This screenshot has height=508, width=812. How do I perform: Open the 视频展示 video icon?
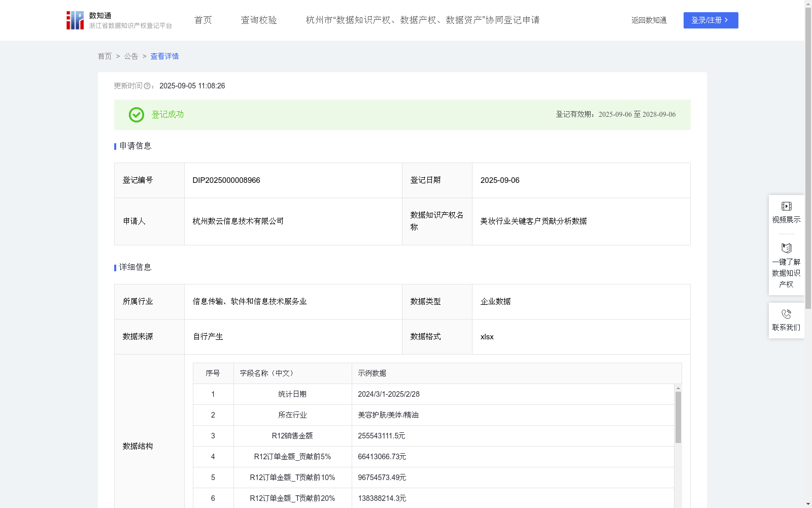(786, 206)
